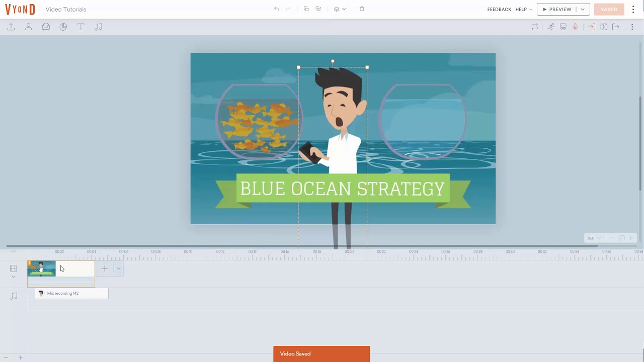This screenshot has height=362, width=644.
Task: Open the character Expression (face) icon
Action: point(563,27)
